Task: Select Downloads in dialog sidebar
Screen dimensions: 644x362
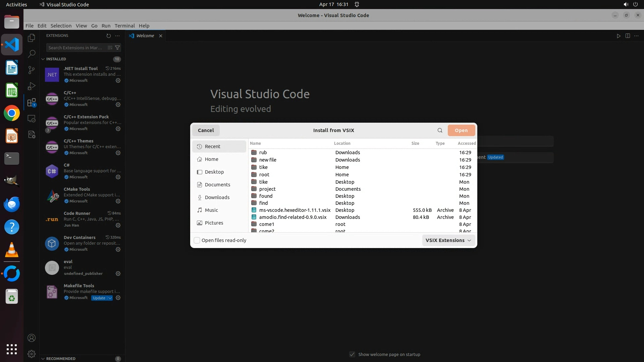Action: coord(217,197)
